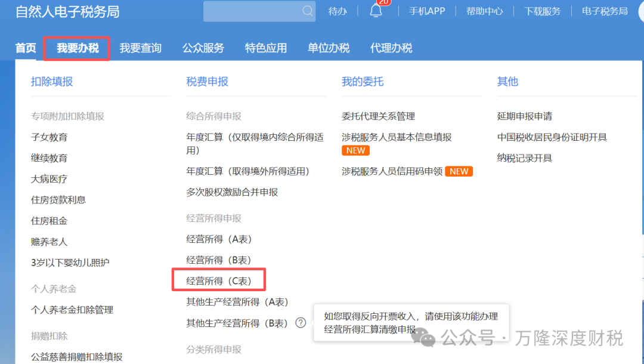The image size is (644, 364).
Task: Open 延期申报申请 link
Action: (525, 116)
